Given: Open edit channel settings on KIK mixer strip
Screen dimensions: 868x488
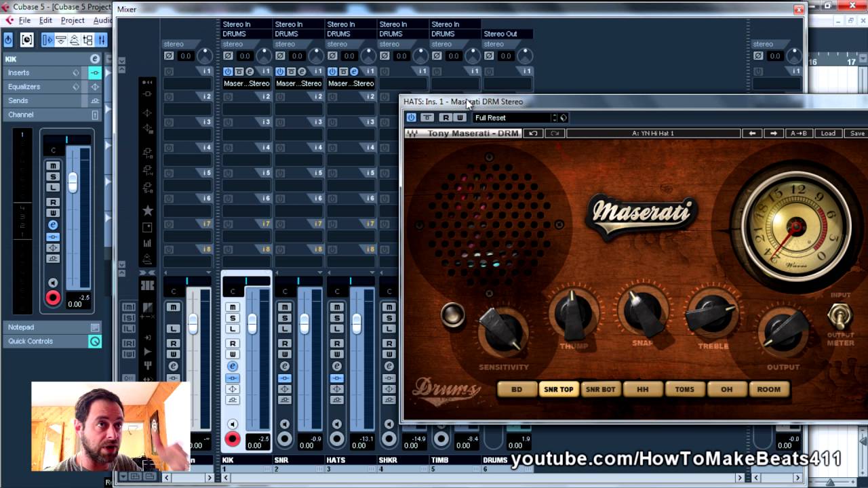Looking at the screenshot, I should coord(233,366).
